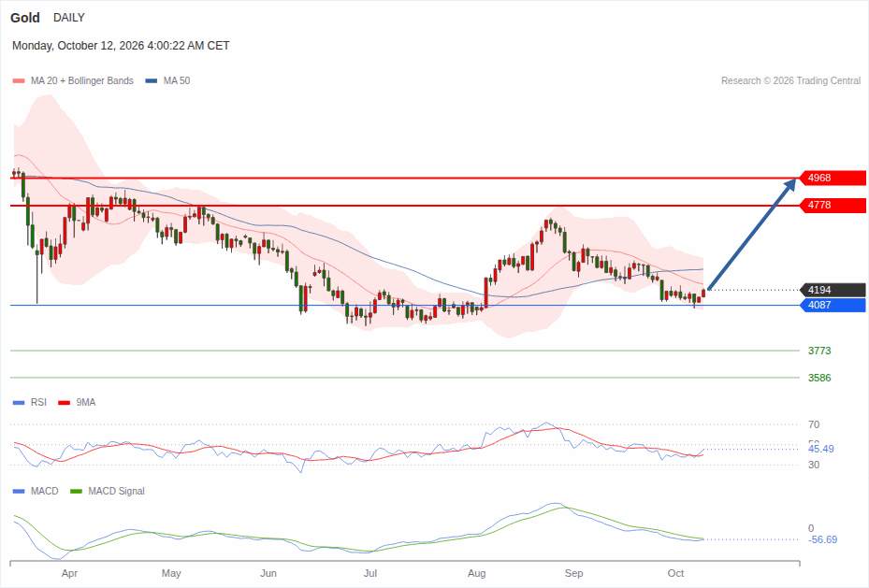Select the 'MA 20 + Bollinger Bands' legend text
Screen dimensions: 869x588
click(x=82, y=80)
